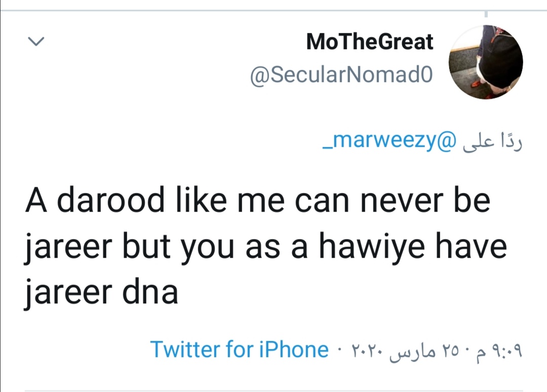Screen dimensions: 547x392
Task: Click the word be ending the first line
Action: click(x=475, y=200)
